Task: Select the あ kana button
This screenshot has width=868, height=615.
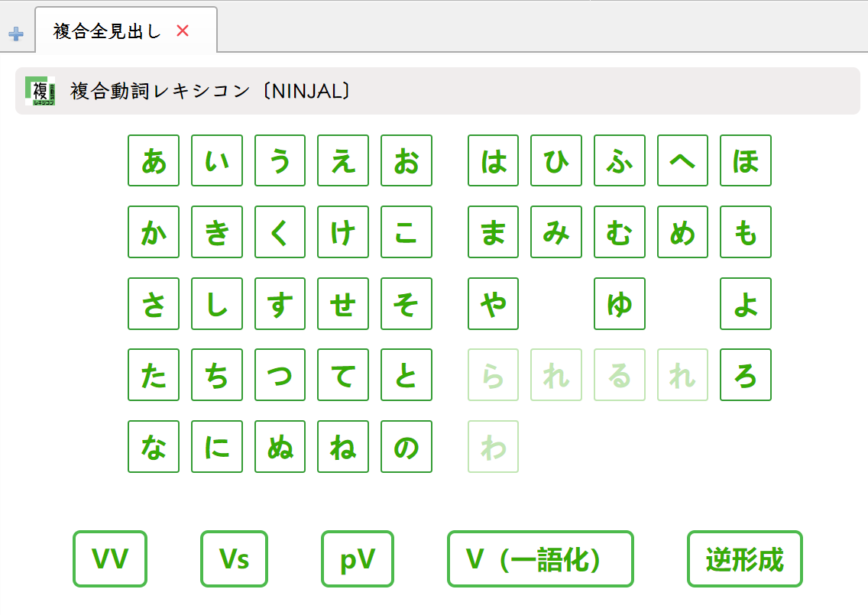Action: pos(154,160)
